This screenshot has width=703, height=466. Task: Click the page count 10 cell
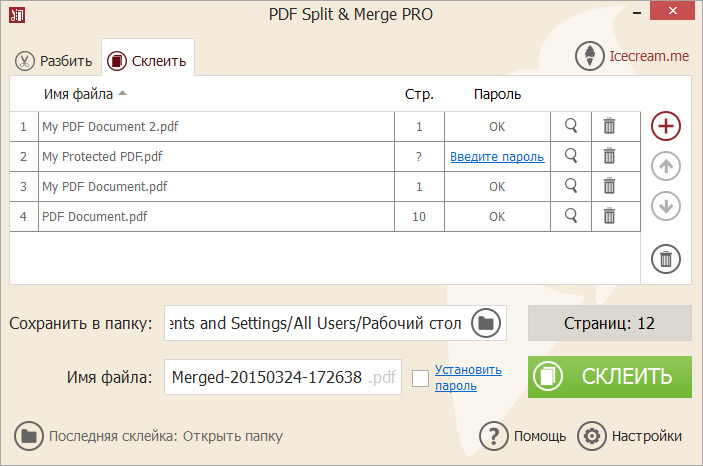coord(419,217)
